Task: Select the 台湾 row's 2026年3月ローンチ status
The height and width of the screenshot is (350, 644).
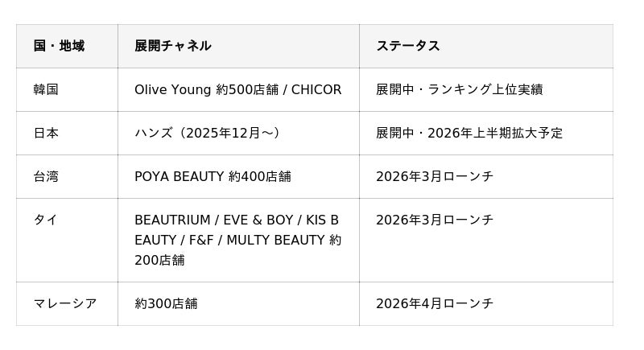Action: [434, 176]
